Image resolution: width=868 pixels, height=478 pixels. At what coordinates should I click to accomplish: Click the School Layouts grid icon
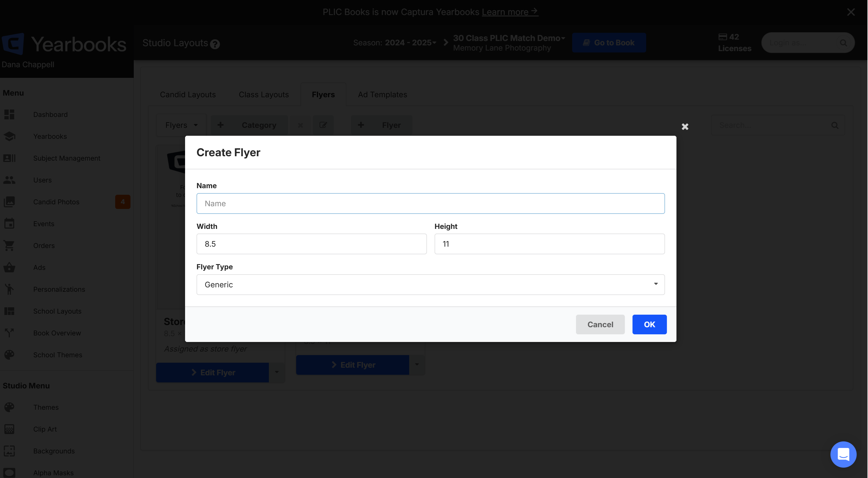click(10, 311)
